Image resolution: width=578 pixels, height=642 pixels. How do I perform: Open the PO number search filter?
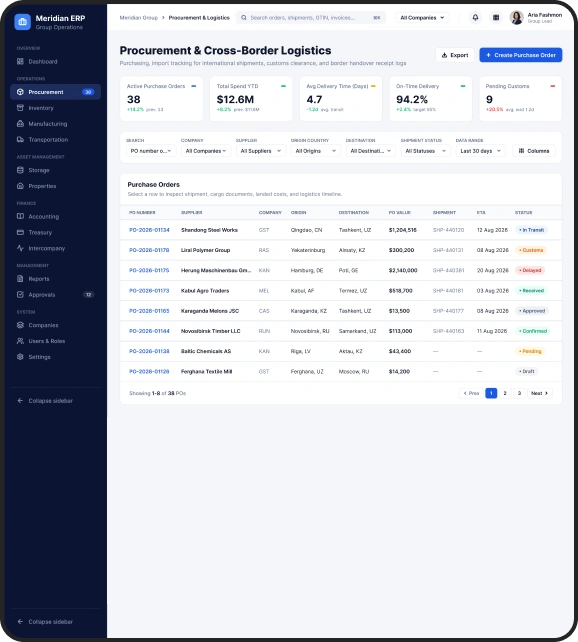151,151
